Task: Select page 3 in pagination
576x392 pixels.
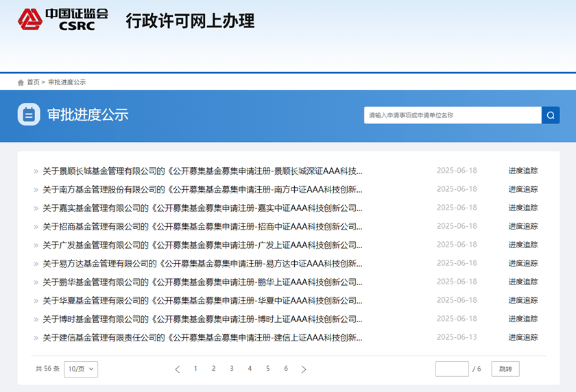Action: 232,369
